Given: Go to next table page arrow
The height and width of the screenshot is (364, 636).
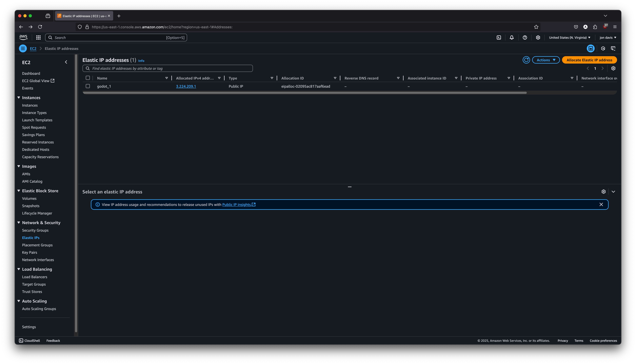Looking at the screenshot, I should 602,69.
